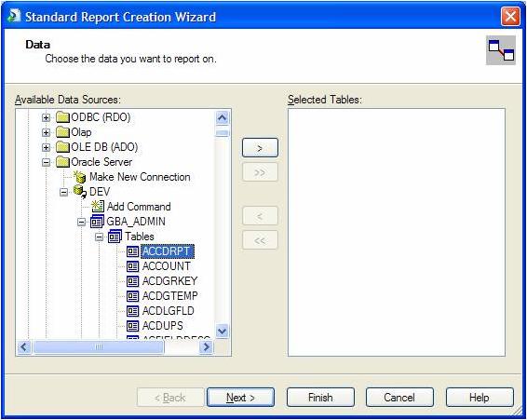Click the ODBC (RDO) folder icon
The width and height of the screenshot is (527, 420).
(63, 117)
